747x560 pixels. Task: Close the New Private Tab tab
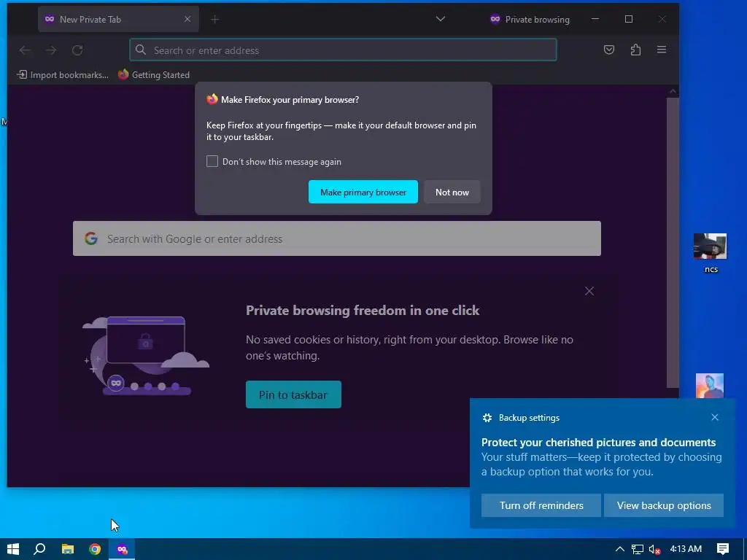pos(187,19)
